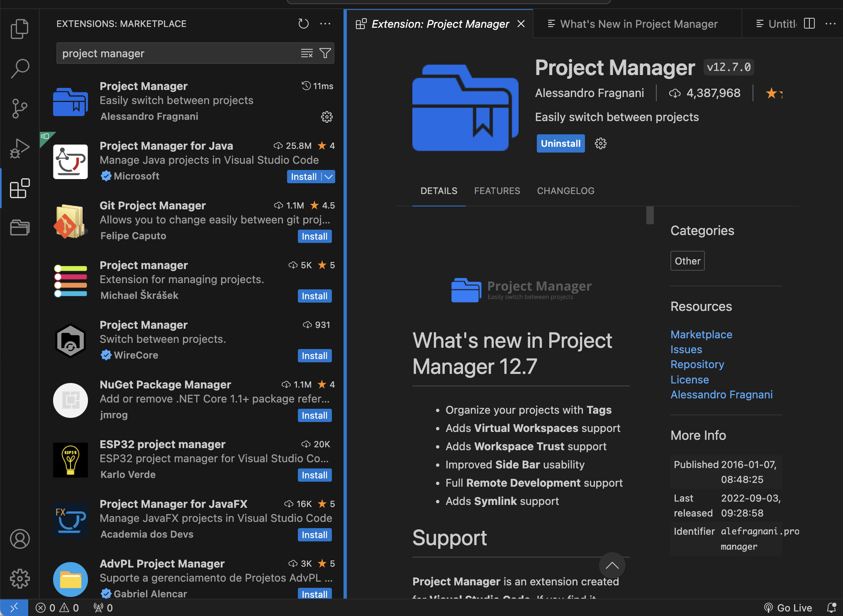Click the alefragnani identifier value

(760, 539)
